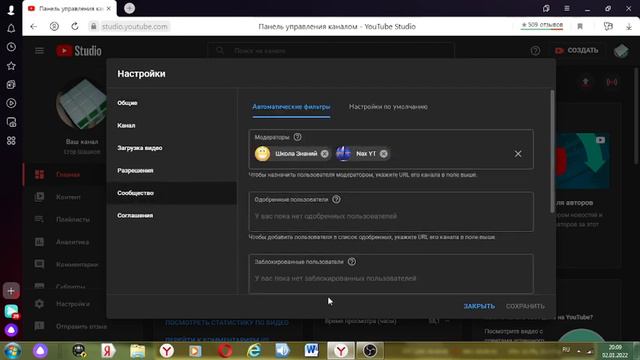Screen dimensions: 640x360
Task: Open help icon in Studio header
Action: [535, 51]
